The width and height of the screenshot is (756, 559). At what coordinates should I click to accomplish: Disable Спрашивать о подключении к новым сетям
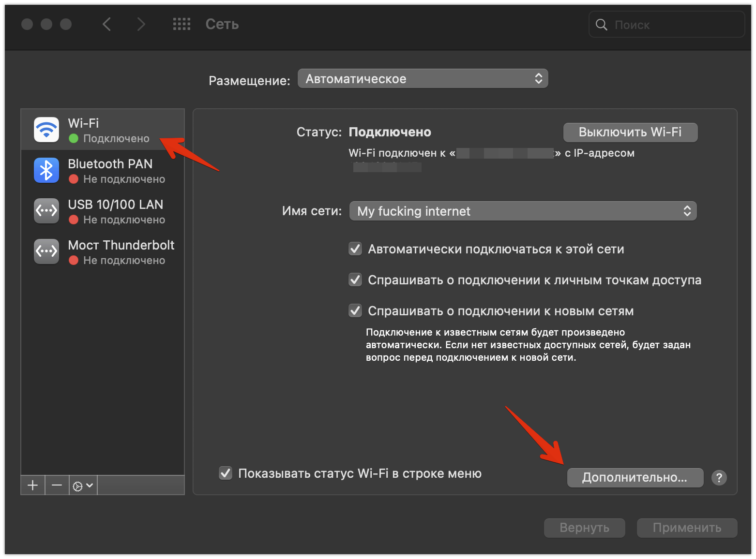click(x=355, y=311)
